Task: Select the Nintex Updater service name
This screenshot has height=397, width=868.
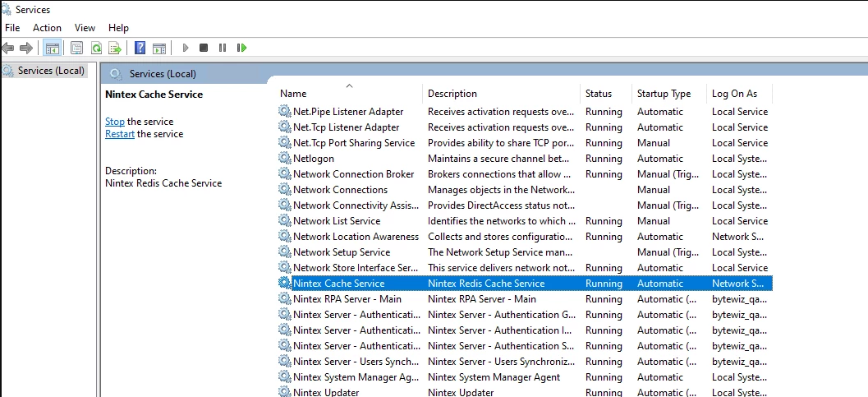Action: point(326,393)
